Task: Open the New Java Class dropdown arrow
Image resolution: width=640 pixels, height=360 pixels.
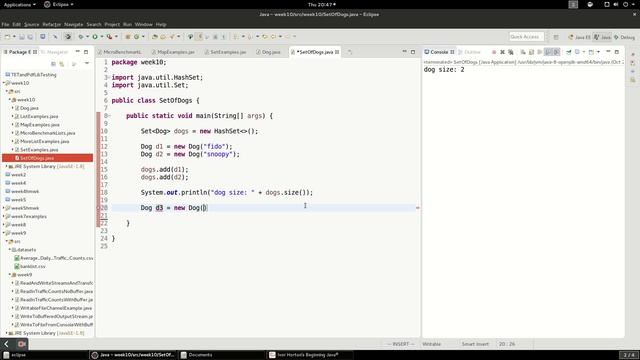Action: coord(143,37)
